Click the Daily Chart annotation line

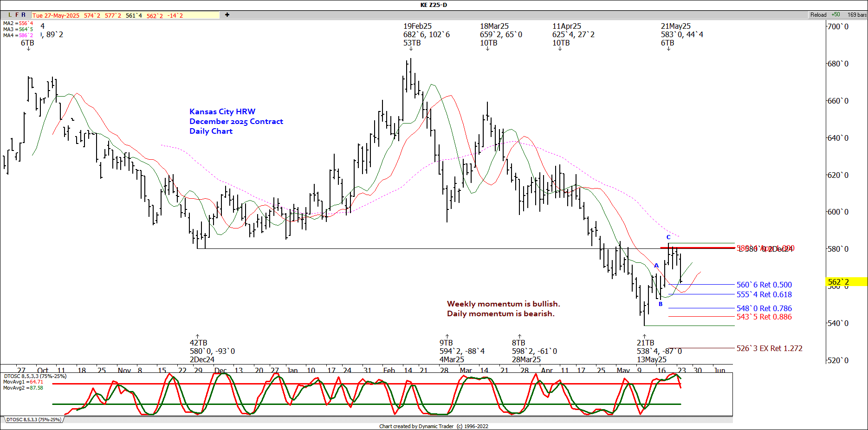[211, 131]
